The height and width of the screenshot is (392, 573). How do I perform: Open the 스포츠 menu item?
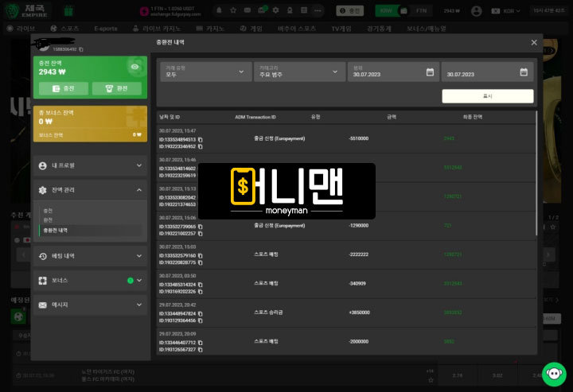tap(64, 29)
